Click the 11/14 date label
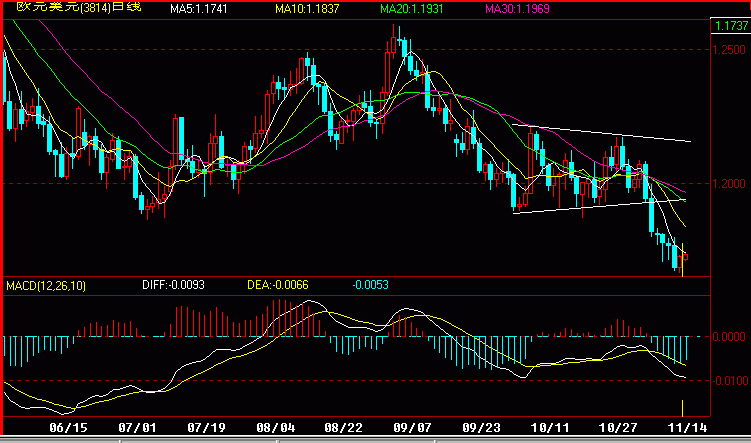Screen dimensions: 751x443 click(687, 428)
